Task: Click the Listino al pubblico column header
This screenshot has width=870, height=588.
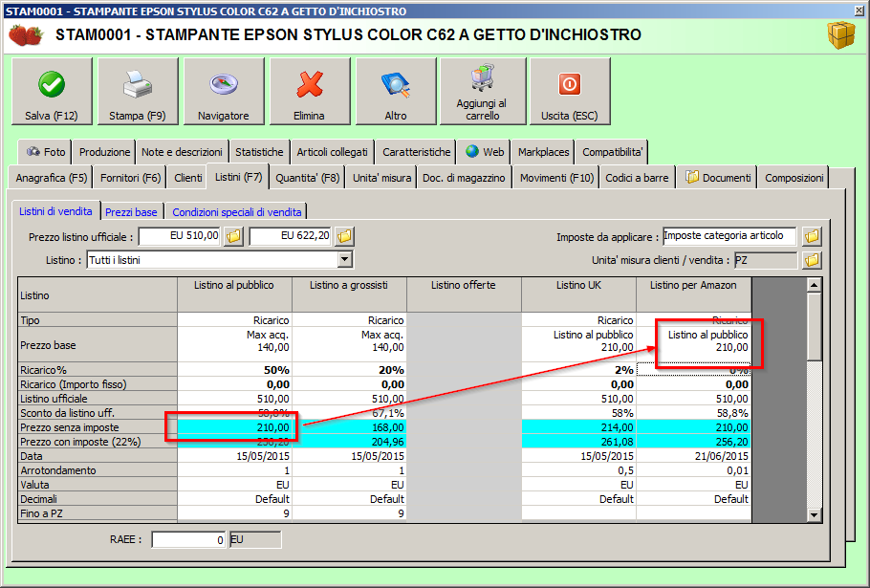Action: (234, 295)
